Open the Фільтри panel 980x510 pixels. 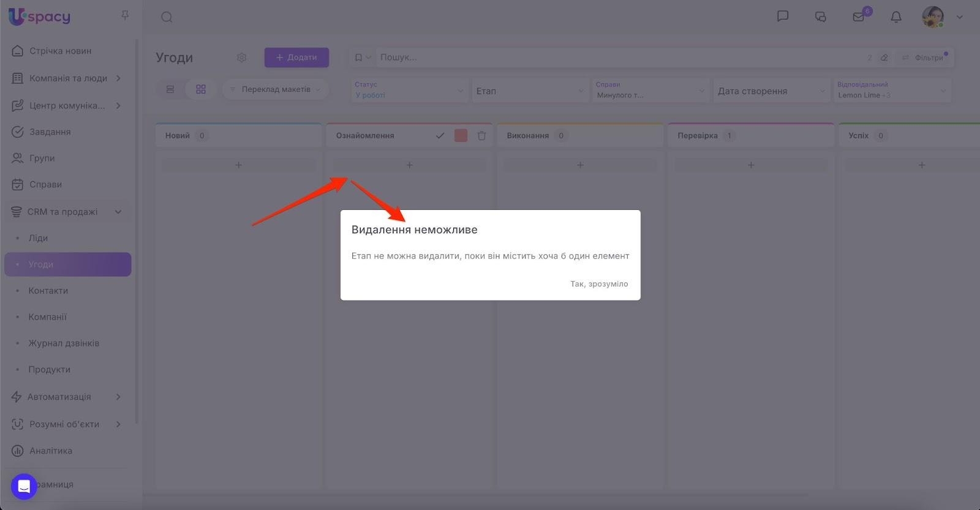[x=924, y=58]
